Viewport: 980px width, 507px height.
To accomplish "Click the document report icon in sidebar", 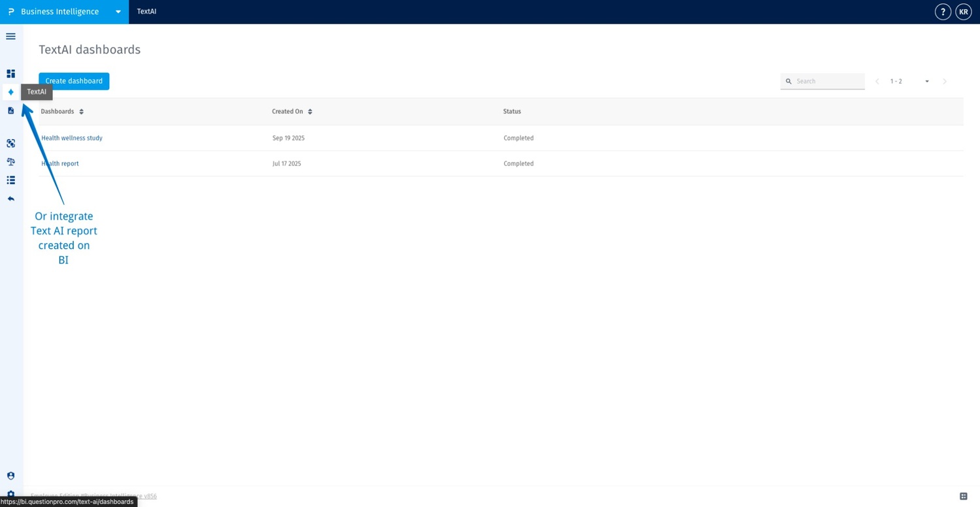I will (10, 110).
